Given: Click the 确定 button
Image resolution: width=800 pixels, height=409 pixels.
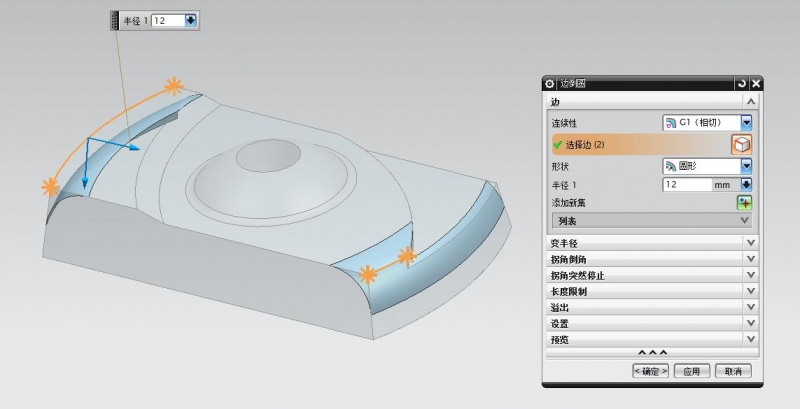Looking at the screenshot, I should [x=650, y=371].
